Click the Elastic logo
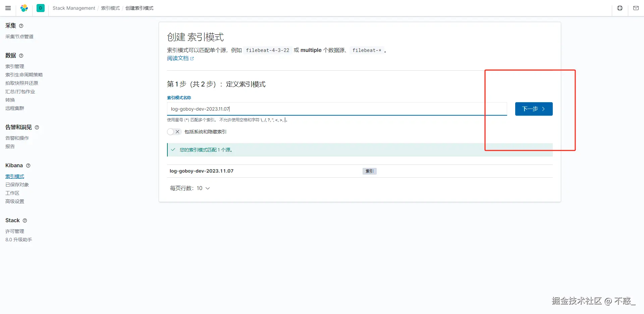 pos(24,8)
